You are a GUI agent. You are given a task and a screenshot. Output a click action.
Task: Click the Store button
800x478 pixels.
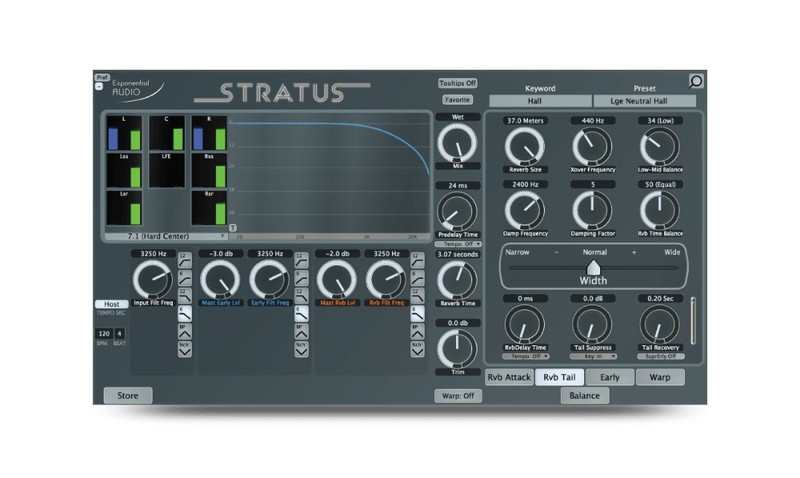pyautogui.click(x=128, y=395)
